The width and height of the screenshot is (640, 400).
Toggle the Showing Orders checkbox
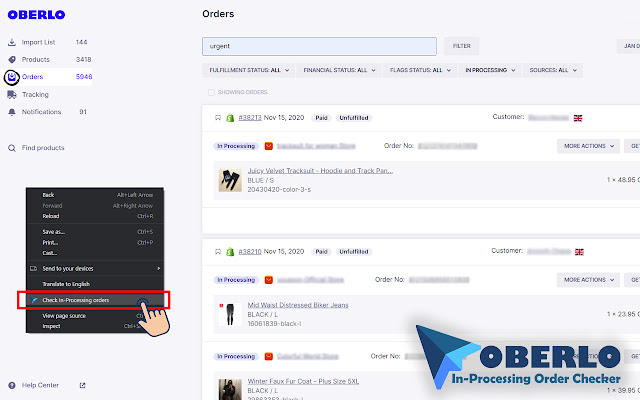point(211,92)
